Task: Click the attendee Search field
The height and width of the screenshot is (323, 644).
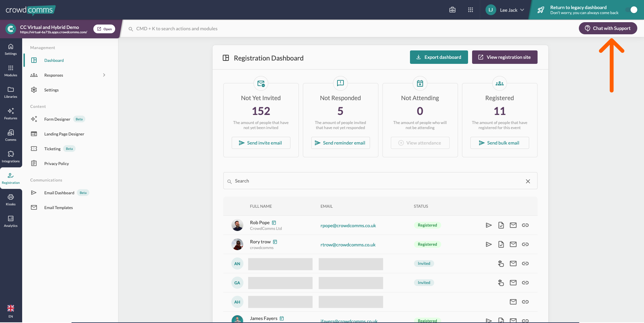Action: (376, 181)
